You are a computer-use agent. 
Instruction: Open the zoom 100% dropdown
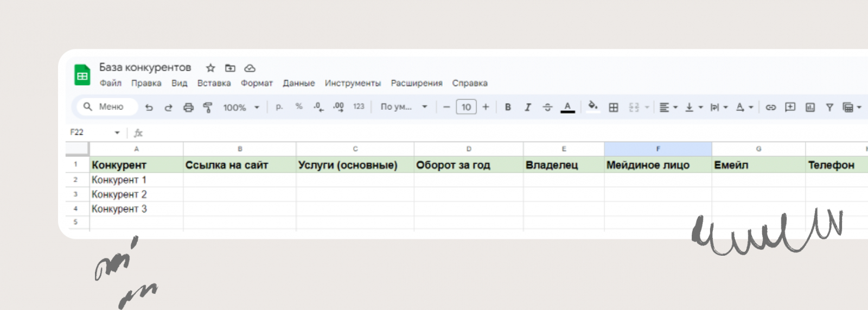(241, 107)
